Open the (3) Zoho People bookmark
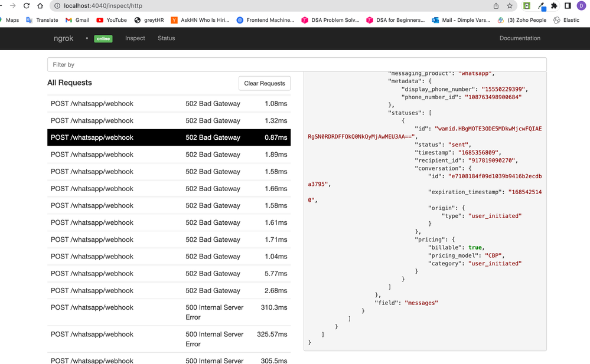 coord(522,20)
